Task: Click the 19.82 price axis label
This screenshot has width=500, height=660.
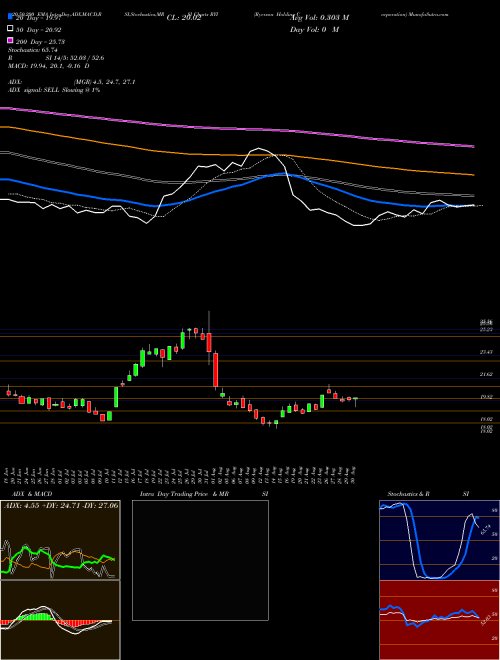Action: (x=487, y=397)
